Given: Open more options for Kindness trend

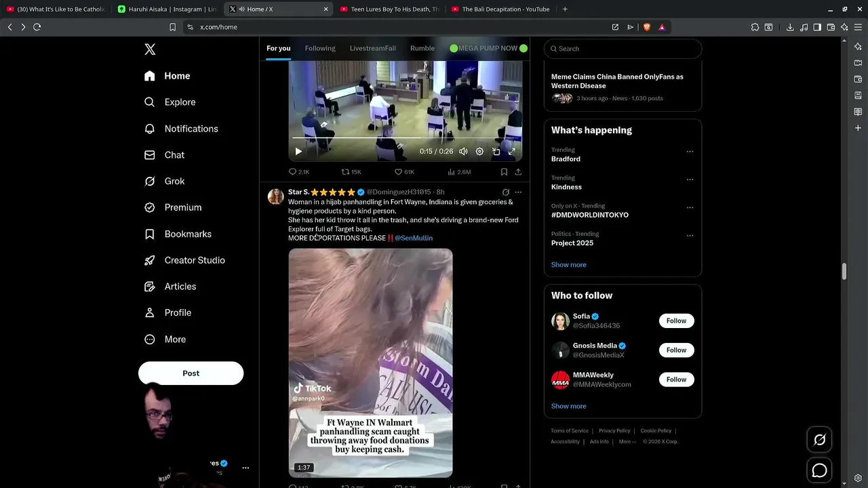Looking at the screenshot, I should click(690, 180).
